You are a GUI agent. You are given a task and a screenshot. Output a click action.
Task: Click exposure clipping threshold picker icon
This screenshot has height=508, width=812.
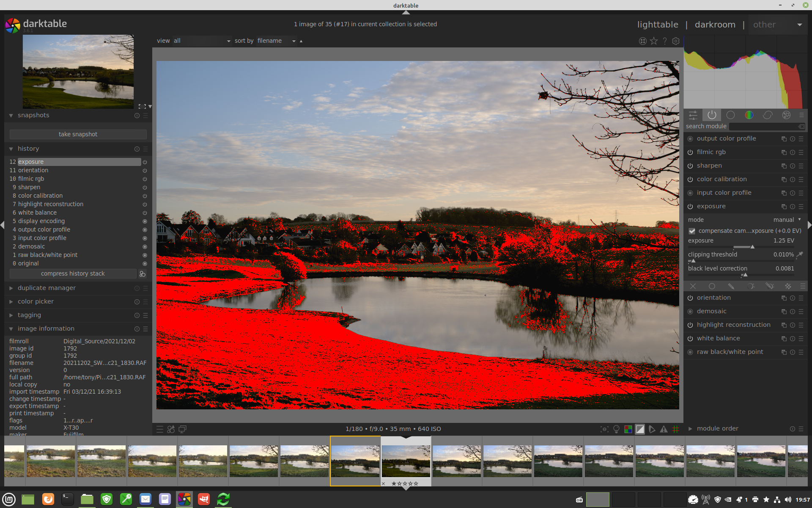click(799, 255)
